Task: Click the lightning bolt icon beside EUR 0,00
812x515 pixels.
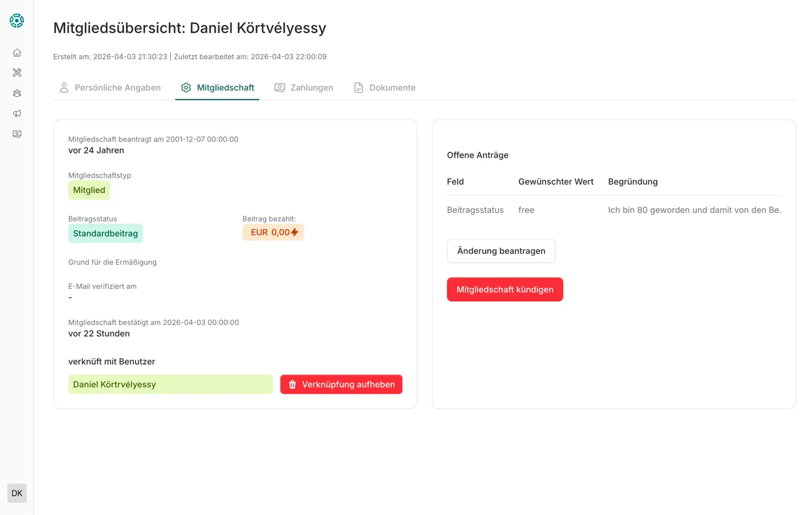Action: coord(295,232)
